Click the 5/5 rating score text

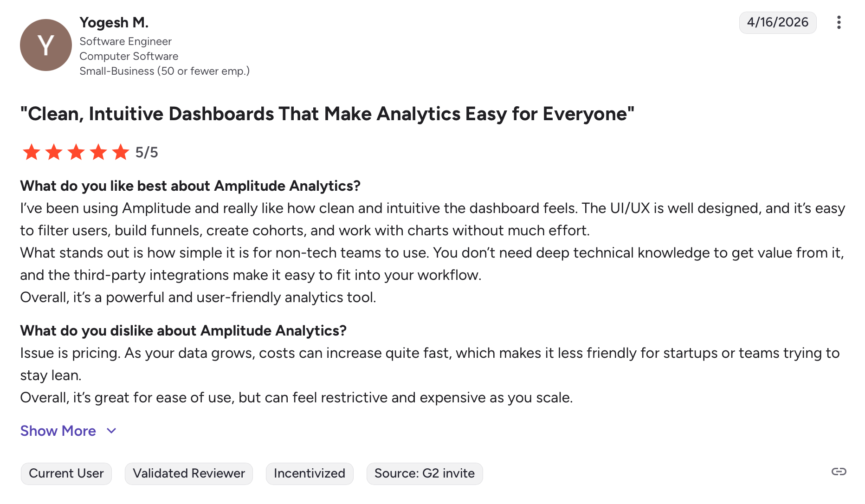click(147, 153)
